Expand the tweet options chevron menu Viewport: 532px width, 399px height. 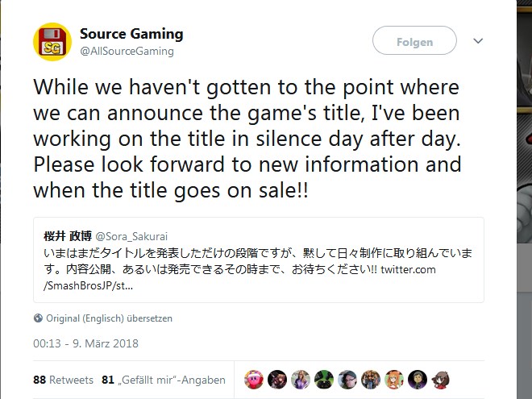pos(478,41)
